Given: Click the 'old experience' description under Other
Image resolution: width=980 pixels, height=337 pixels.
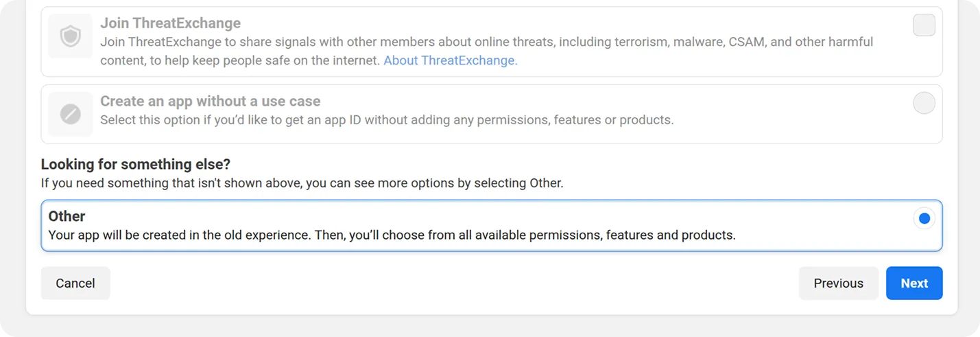Looking at the screenshot, I should click(x=392, y=235).
